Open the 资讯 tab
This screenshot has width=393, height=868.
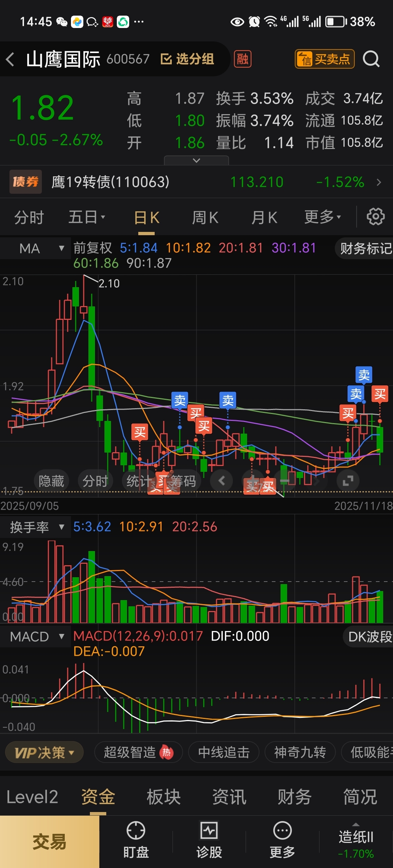(x=229, y=797)
